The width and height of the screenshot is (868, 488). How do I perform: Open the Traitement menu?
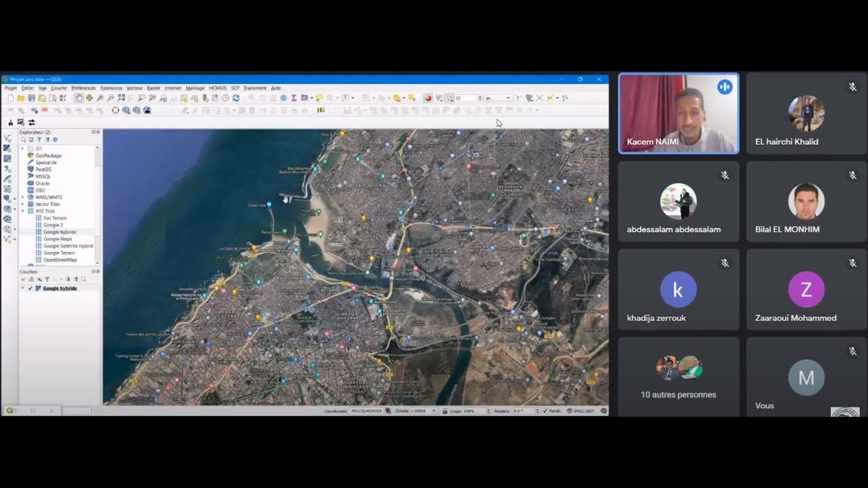[x=255, y=88]
